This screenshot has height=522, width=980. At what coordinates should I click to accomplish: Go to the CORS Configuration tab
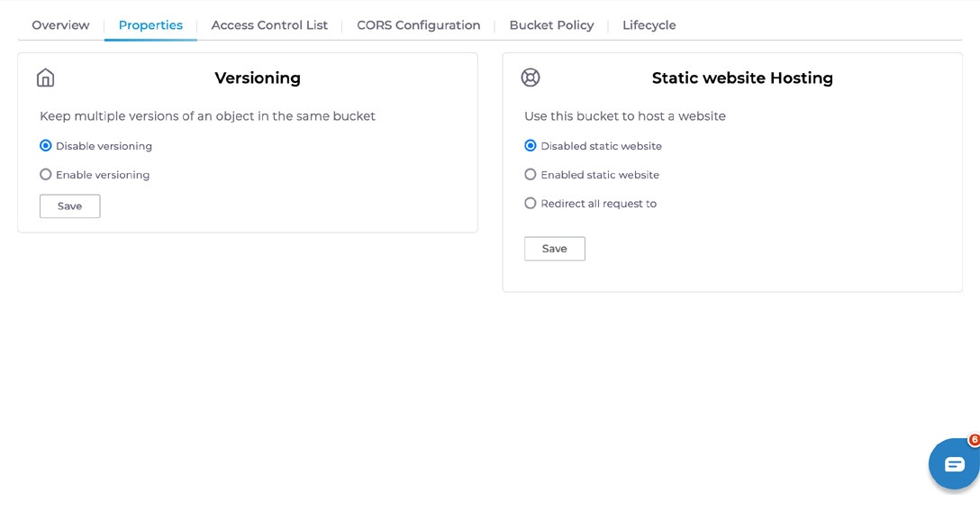[418, 25]
